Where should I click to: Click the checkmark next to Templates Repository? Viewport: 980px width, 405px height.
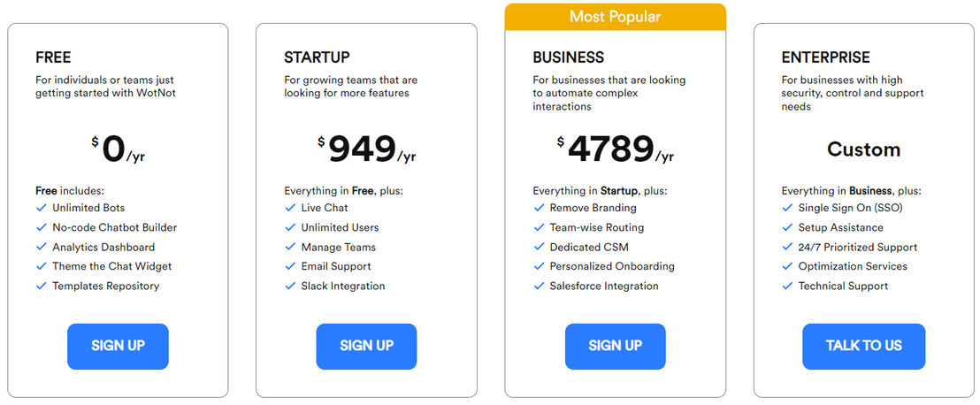[42, 286]
